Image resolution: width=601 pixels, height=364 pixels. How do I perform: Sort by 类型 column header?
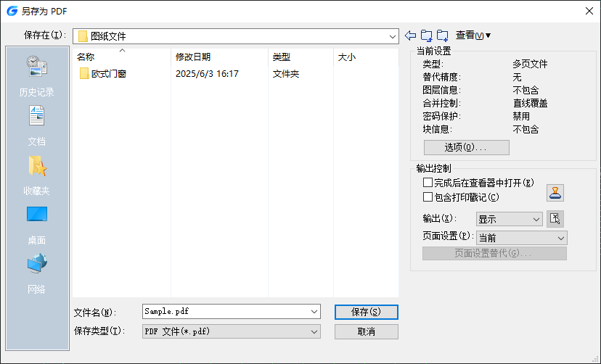pyautogui.click(x=301, y=57)
